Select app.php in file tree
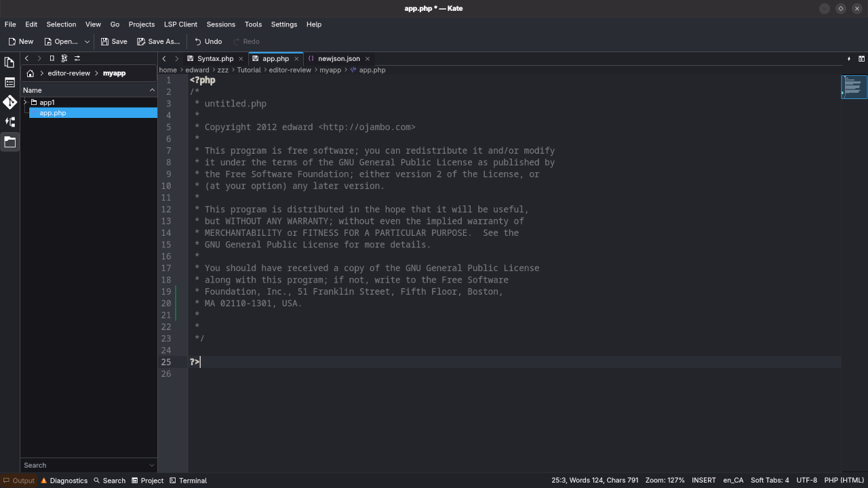The height and width of the screenshot is (488, 868). pyautogui.click(x=93, y=113)
